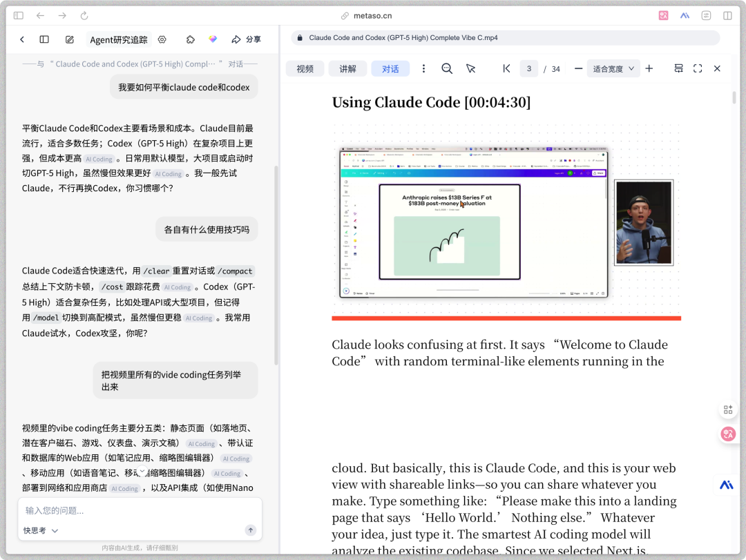
Task: Open the magnifier search tool in the PDF toolbar
Action: pos(446,68)
